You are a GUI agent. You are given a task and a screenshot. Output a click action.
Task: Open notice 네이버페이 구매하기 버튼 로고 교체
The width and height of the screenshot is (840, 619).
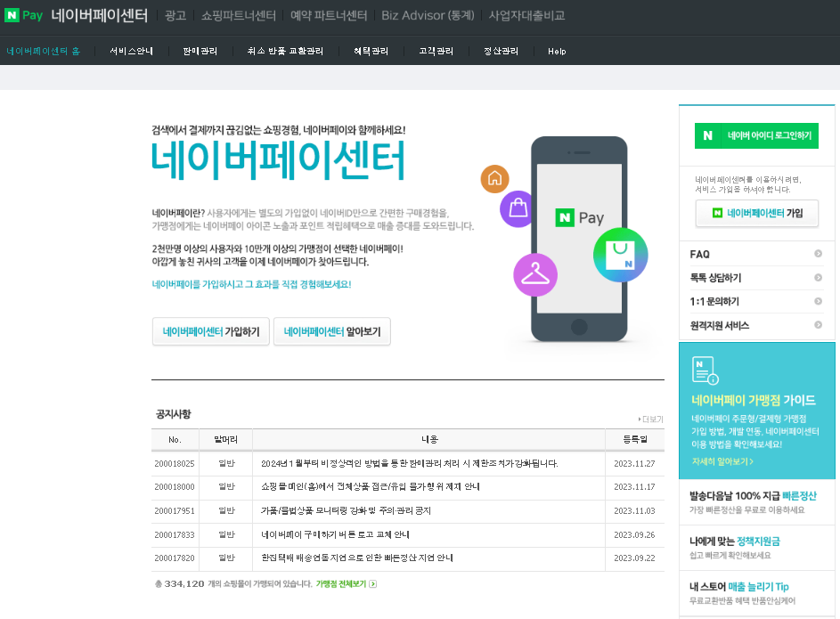tap(335, 534)
